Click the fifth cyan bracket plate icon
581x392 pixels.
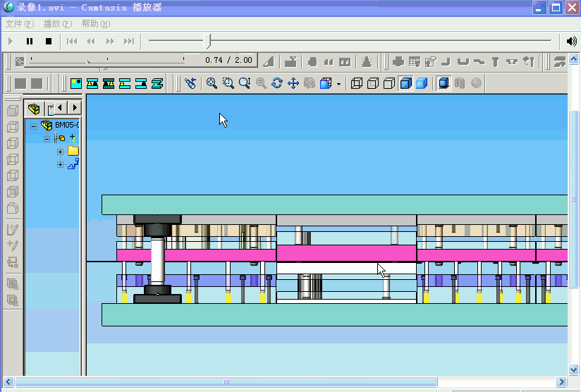coord(141,83)
